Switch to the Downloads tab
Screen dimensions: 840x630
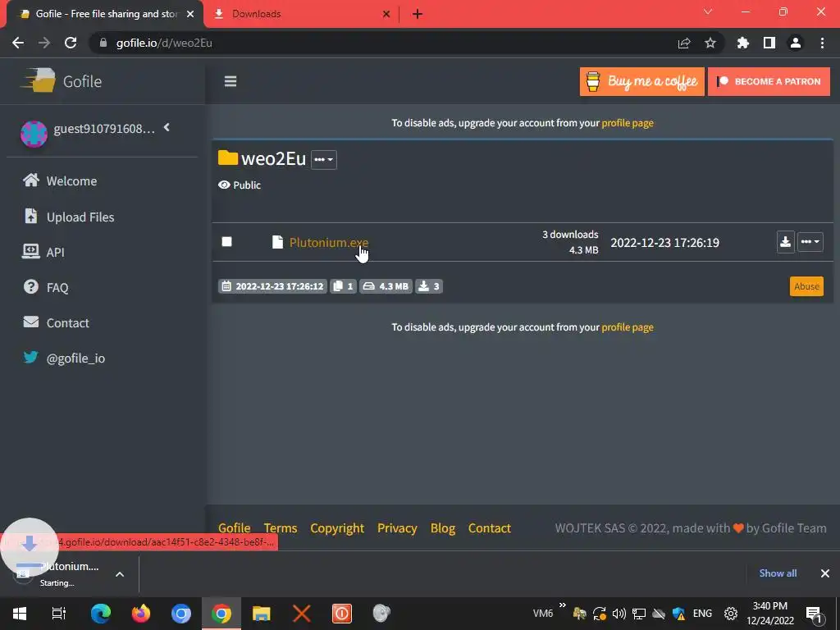pos(300,14)
